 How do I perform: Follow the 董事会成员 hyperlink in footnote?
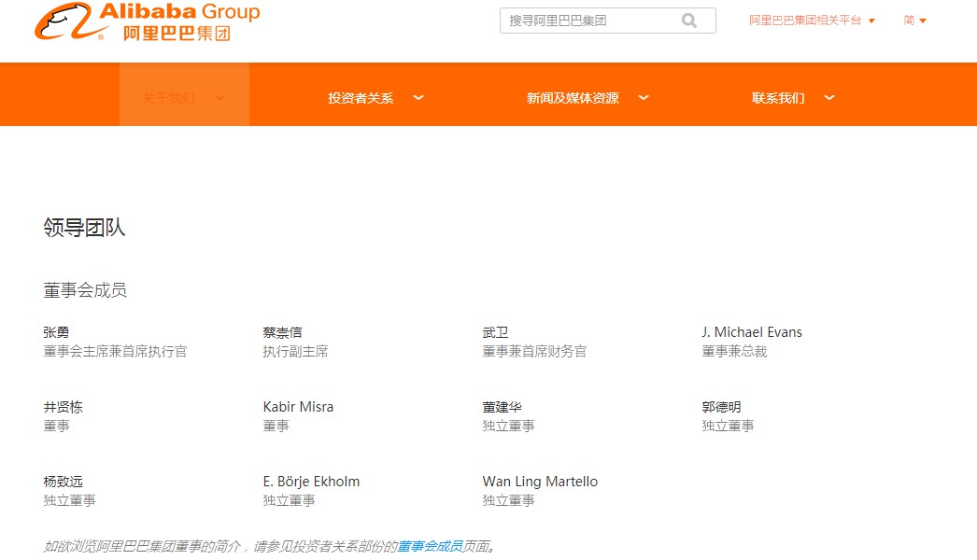[430, 546]
